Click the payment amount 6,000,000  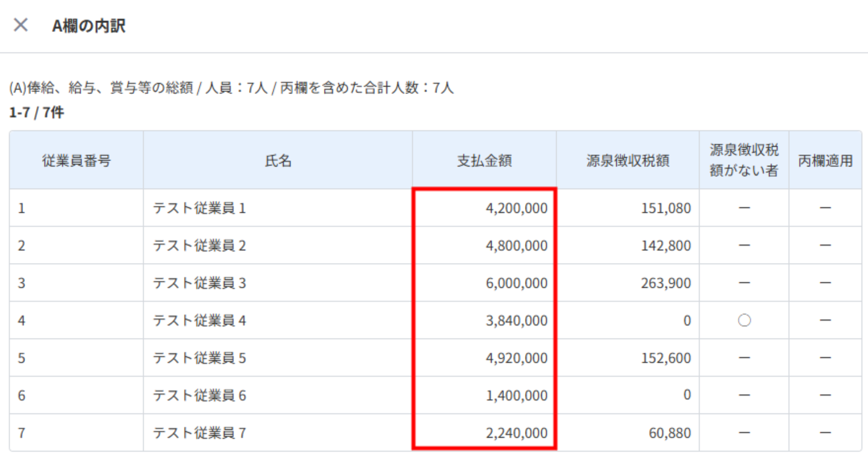(x=516, y=283)
